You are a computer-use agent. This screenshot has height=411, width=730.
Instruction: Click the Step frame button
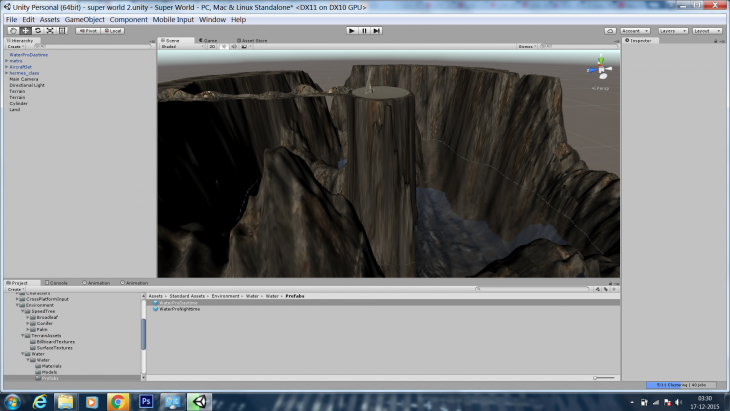click(x=377, y=30)
